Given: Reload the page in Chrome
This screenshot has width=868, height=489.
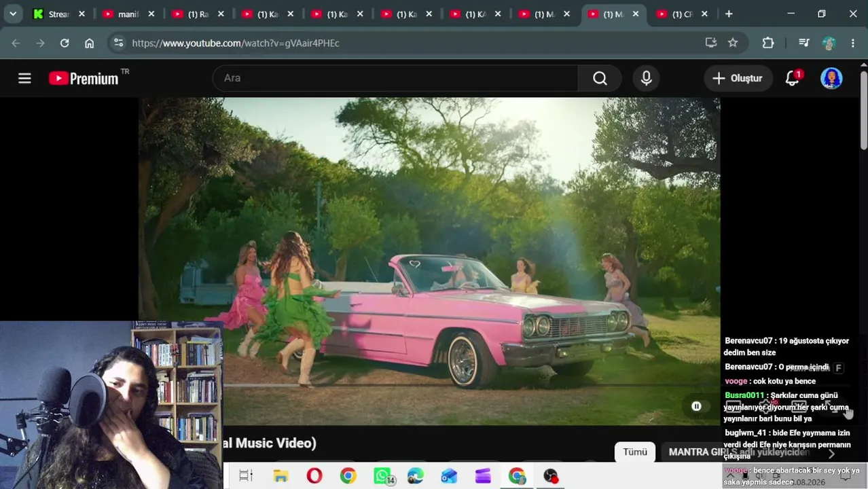Looking at the screenshot, I should click(x=65, y=43).
